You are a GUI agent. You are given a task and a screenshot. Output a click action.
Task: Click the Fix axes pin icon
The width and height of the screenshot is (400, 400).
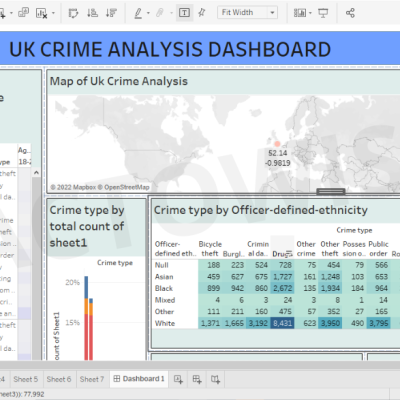coord(202,13)
